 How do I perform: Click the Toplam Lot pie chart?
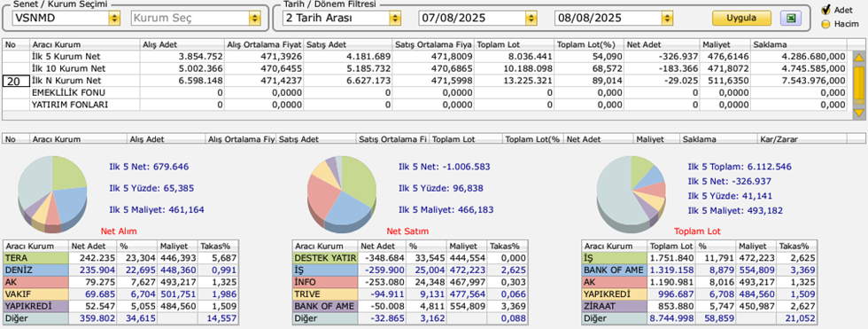(632, 194)
